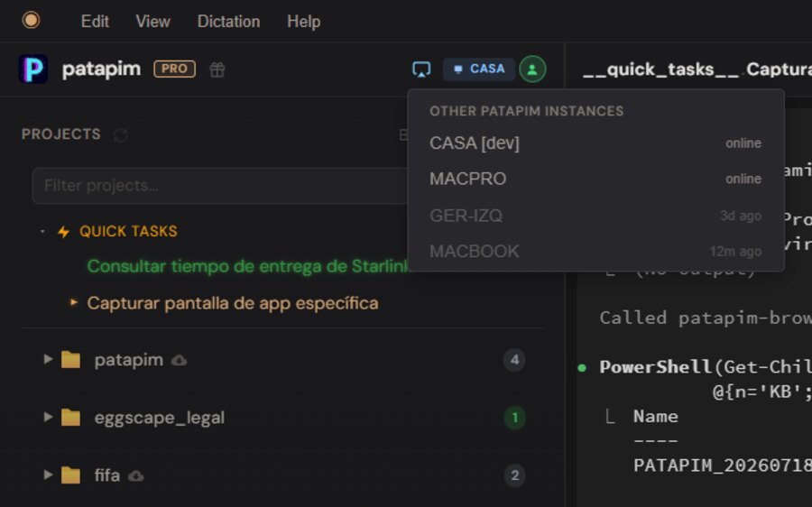Click the cloud icon beside fifa project
Screen dimensions: 812x507
(135, 476)
